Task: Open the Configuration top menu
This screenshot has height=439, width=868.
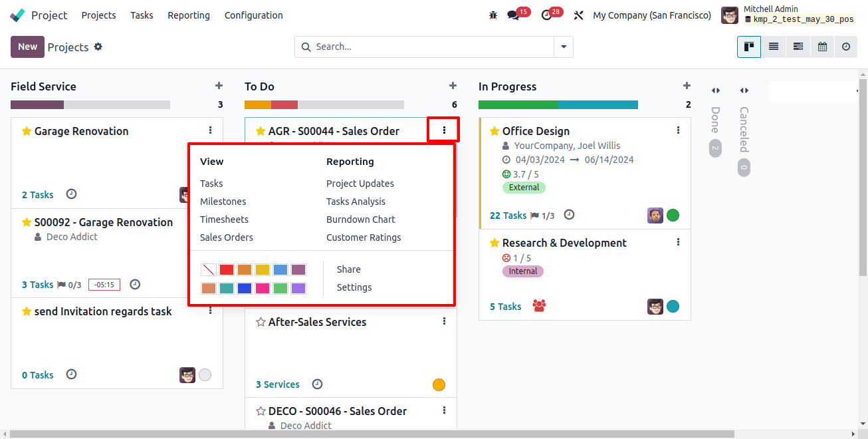Action: click(253, 15)
